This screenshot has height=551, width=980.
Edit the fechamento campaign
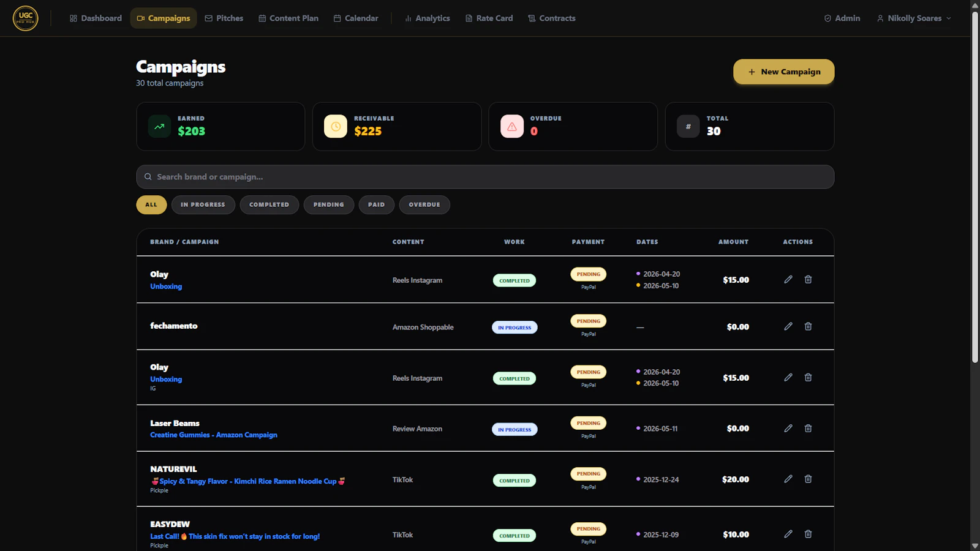[x=788, y=326]
